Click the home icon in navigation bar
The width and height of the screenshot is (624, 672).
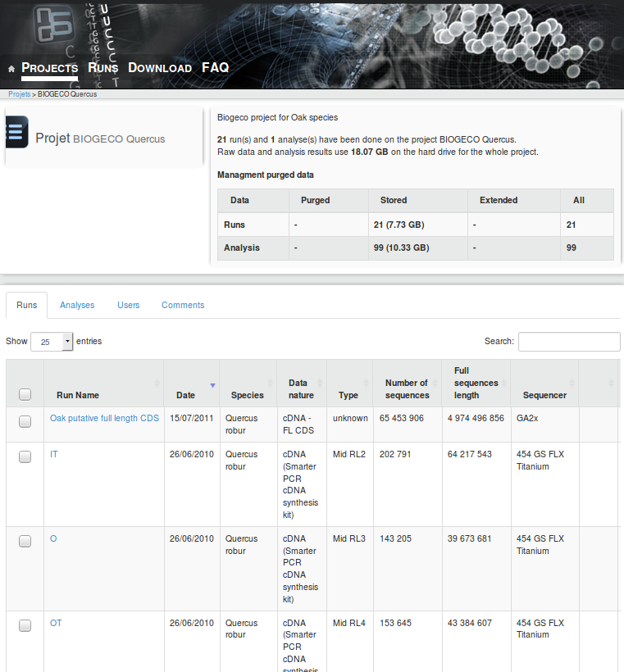pos(11,69)
